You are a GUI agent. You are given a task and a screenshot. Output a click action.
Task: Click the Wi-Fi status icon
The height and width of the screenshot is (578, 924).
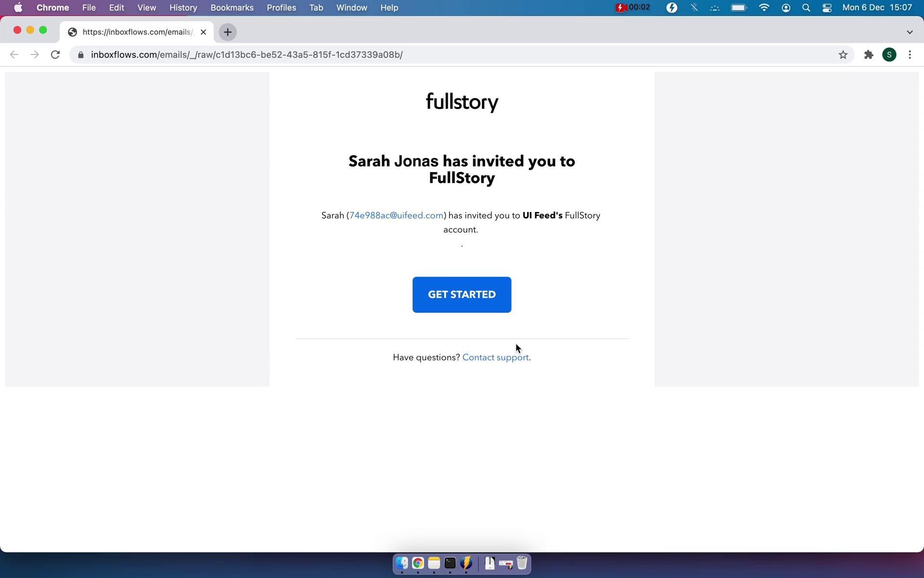(764, 8)
